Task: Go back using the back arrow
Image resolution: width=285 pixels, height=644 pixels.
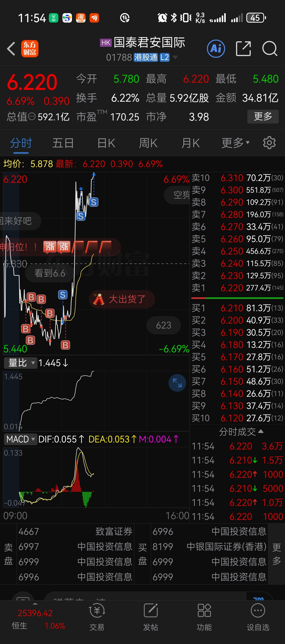Action: coord(11,48)
